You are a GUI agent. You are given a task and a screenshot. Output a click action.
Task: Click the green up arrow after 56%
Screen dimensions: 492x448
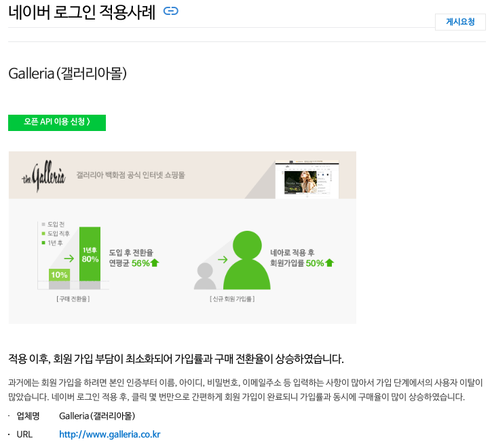155,263
